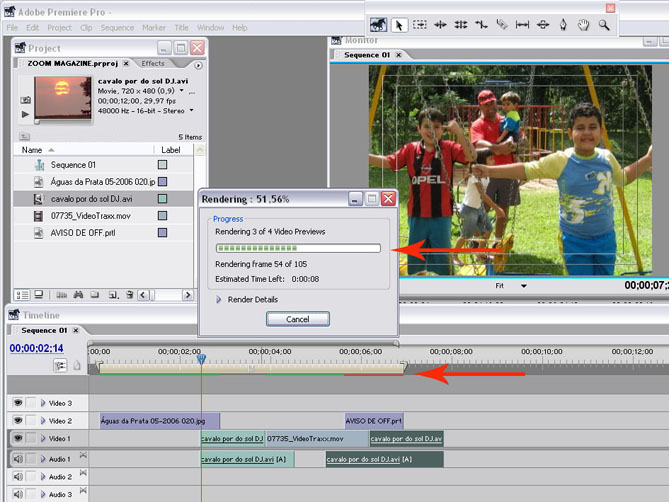Expand the Video 1 track triangle

tap(43, 439)
